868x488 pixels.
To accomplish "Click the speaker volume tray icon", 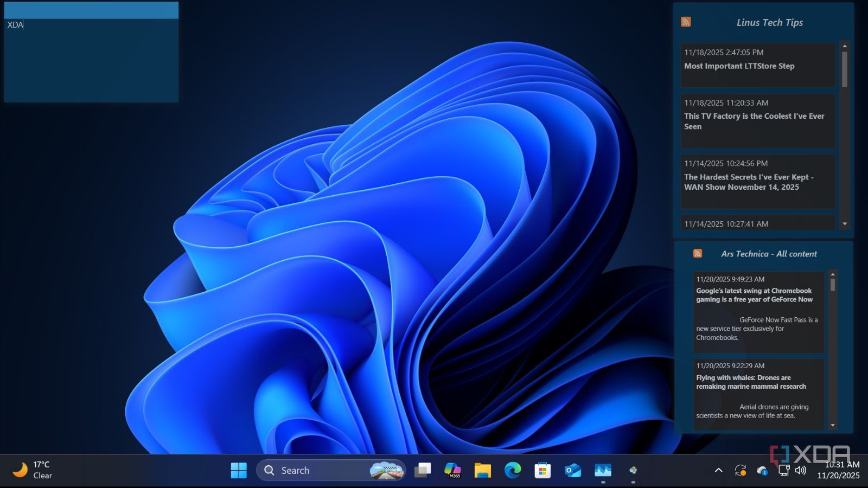I will (800, 470).
